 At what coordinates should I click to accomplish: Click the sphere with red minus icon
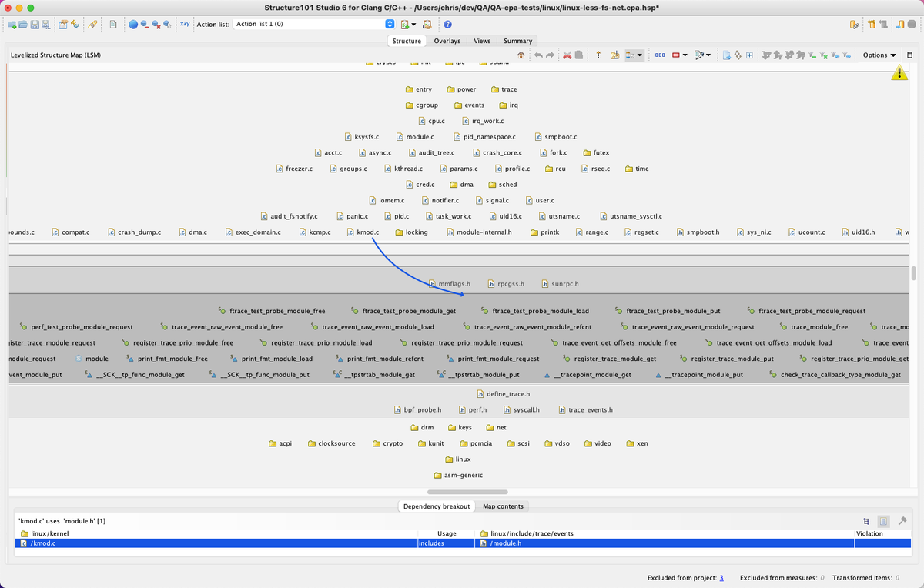point(145,24)
